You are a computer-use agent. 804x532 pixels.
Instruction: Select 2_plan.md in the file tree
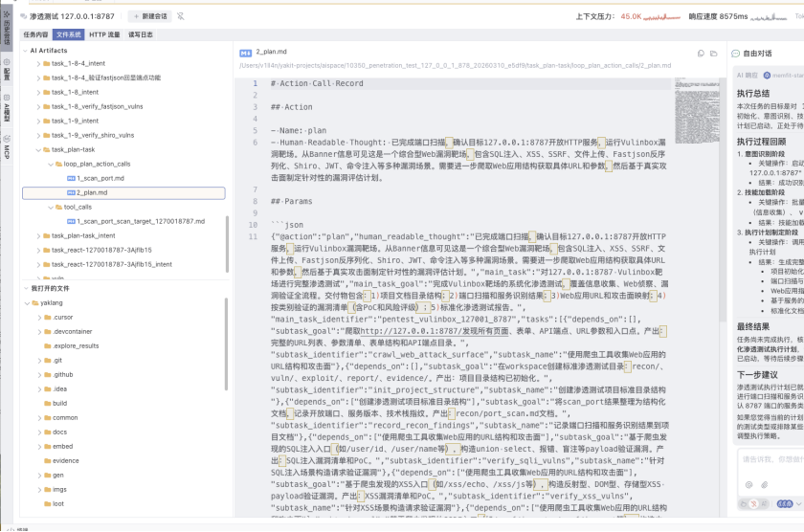click(123, 192)
